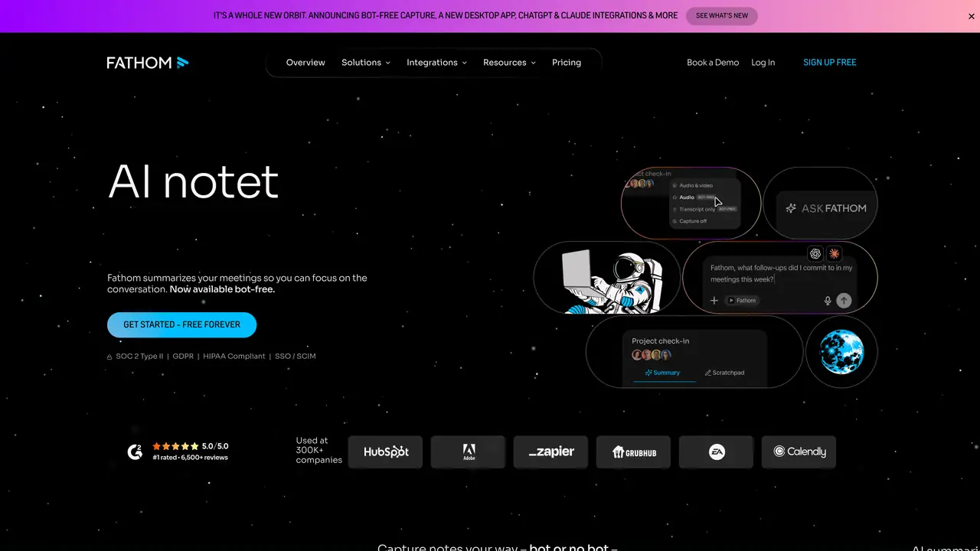This screenshot has width=980, height=551.
Task: Click the 'Now available bot-free.' text
Action: click(222, 289)
